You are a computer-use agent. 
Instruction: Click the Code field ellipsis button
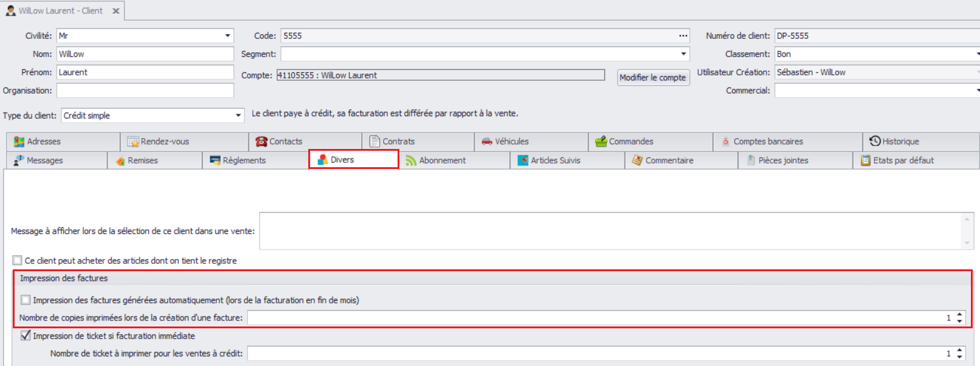point(683,36)
